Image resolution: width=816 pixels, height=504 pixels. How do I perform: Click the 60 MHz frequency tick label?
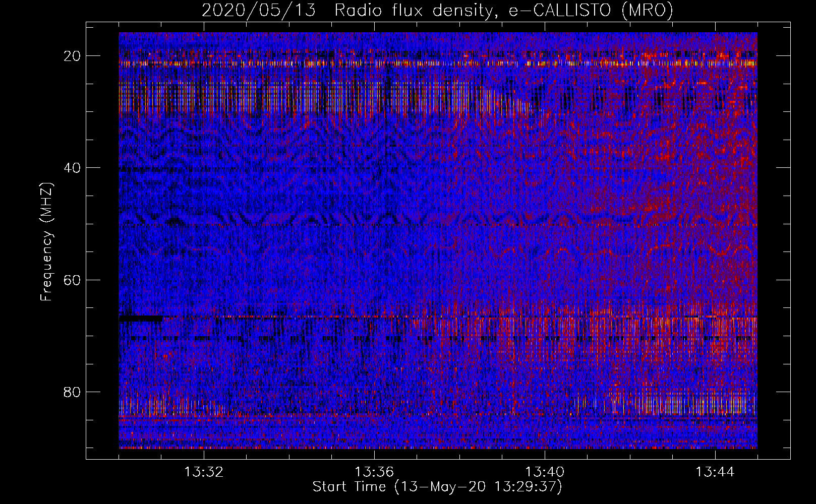tap(72, 280)
